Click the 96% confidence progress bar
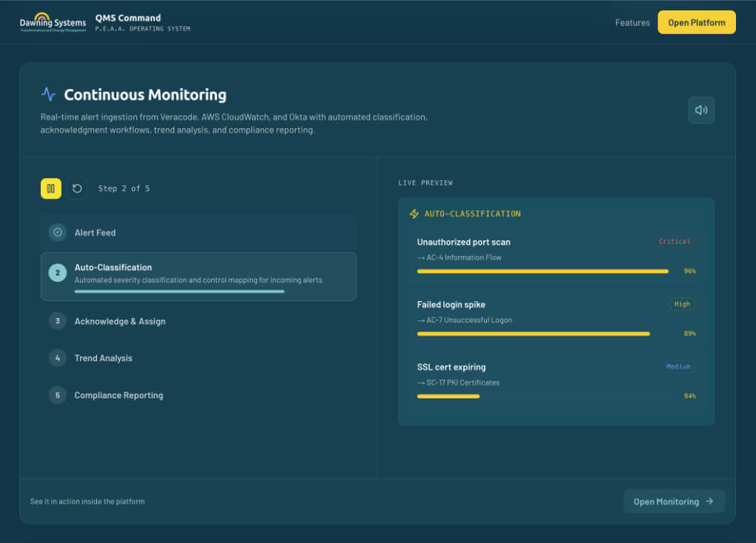The image size is (756, 543). click(542, 271)
